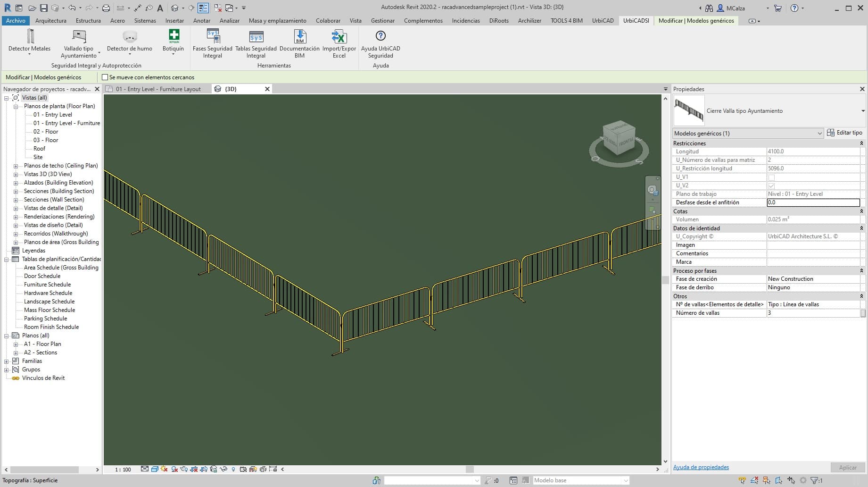Open the type selector Cierre Valla dropdown

[x=863, y=111]
